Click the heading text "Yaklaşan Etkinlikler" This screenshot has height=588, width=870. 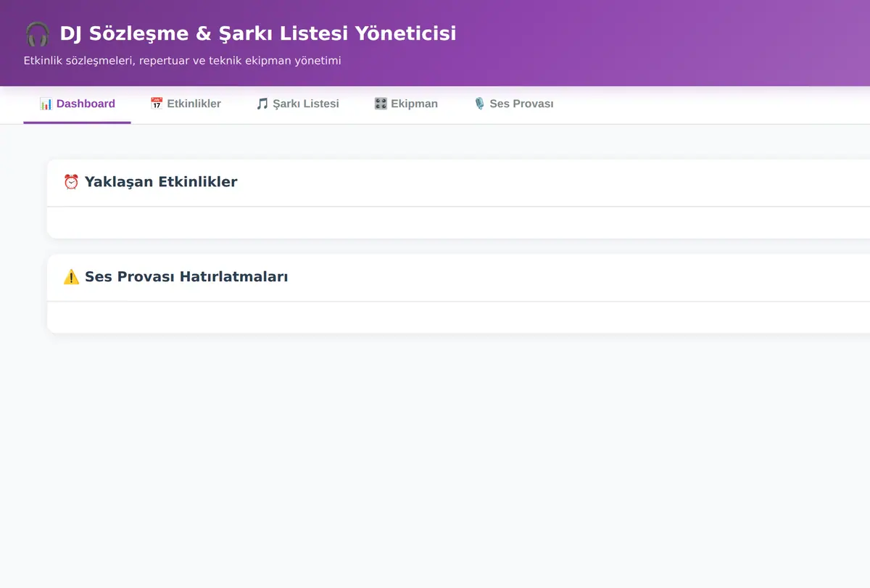click(x=161, y=182)
